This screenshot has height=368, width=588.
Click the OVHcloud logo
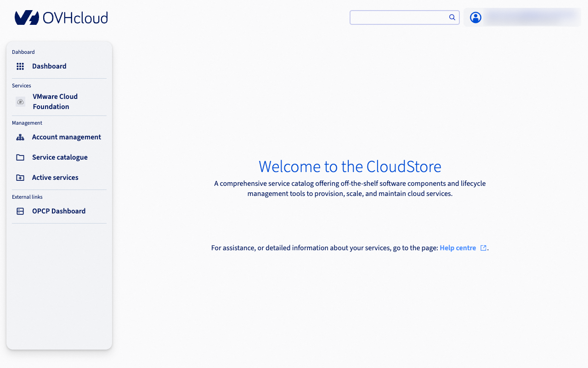pos(61,17)
